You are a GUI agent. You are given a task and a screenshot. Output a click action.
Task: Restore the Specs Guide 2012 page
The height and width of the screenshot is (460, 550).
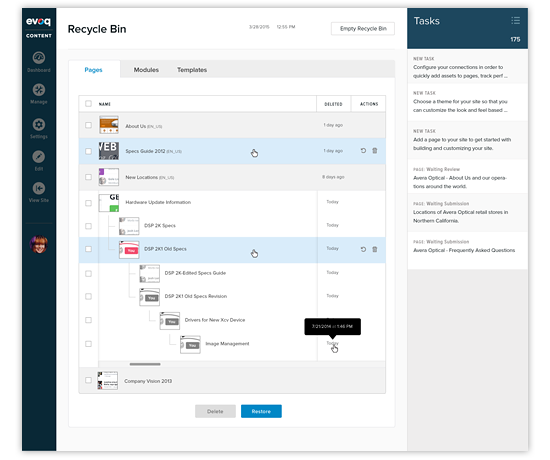[x=363, y=151]
